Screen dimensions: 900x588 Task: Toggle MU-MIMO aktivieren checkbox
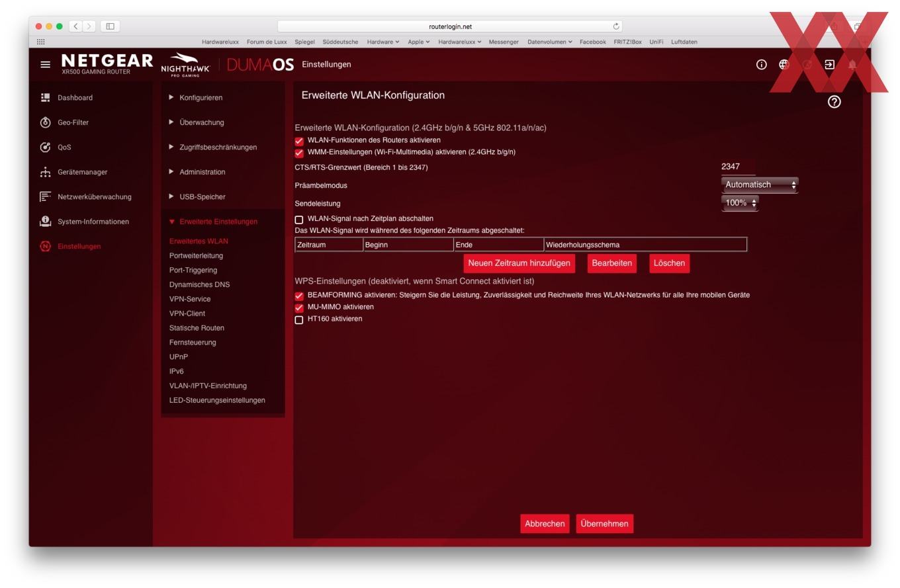(299, 308)
